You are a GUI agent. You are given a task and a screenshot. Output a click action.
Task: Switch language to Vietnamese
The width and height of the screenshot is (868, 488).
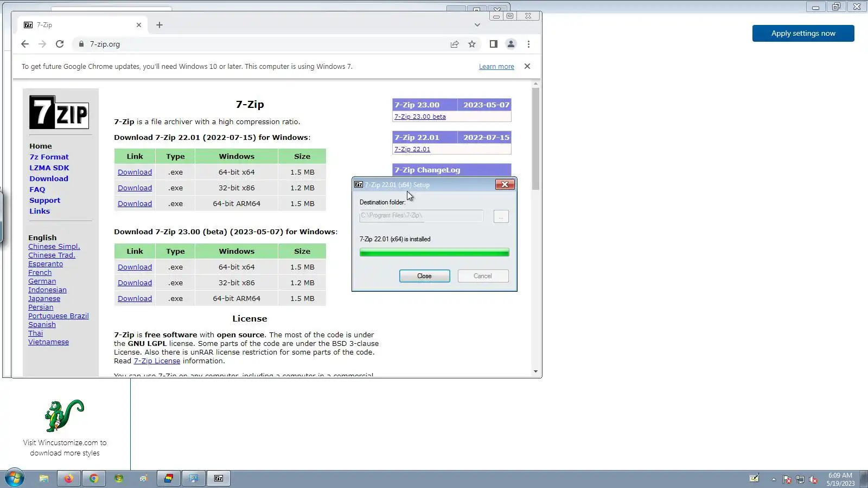(x=49, y=342)
